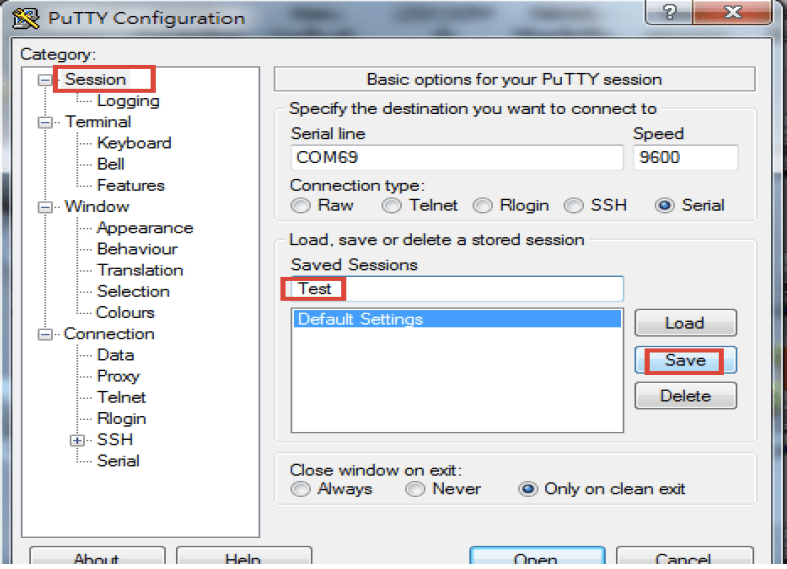The image size is (787, 569).
Task: Click the title bar help question mark button
Action: tap(669, 12)
